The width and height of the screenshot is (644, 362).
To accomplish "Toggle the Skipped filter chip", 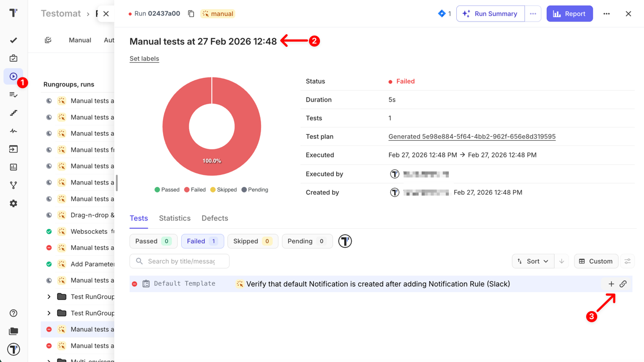I will [253, 241].
